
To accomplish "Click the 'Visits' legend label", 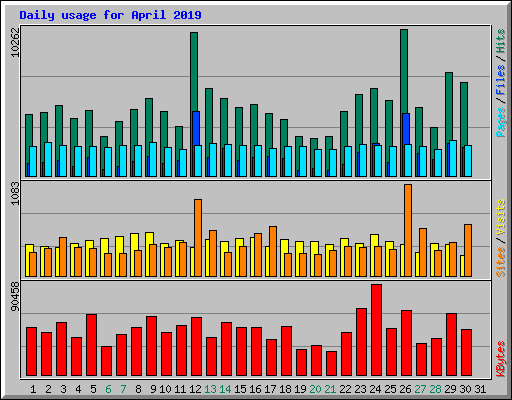I will [500, 218].
